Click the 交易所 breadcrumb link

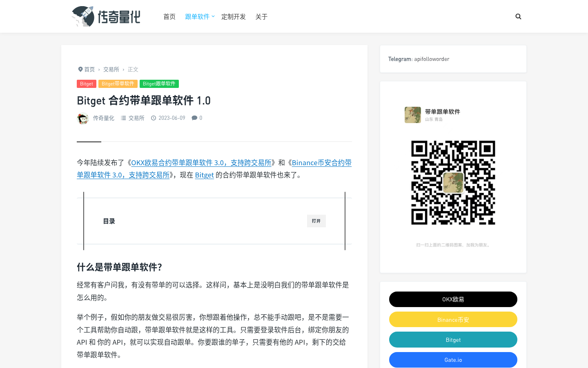[x=111, y=70]
